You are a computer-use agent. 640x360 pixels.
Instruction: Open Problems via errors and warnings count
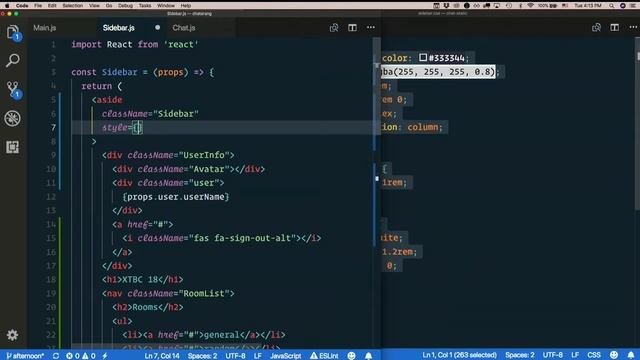coord(81,356)
